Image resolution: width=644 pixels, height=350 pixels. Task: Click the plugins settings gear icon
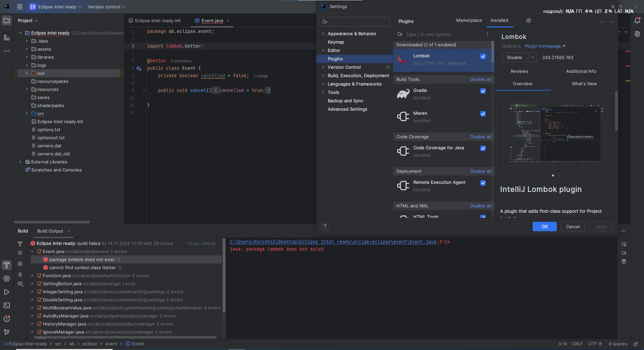pos(529,20)
